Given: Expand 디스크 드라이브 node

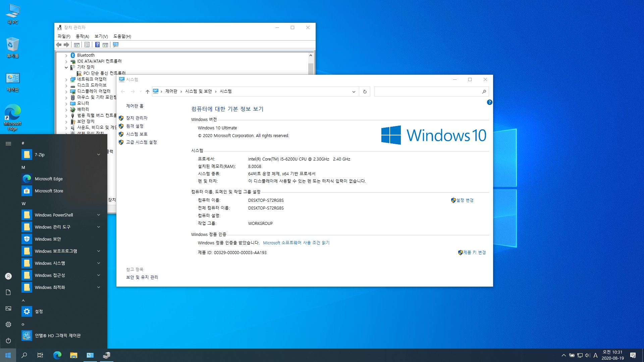Looking at the screenshot, I should (x=66, y=86).
